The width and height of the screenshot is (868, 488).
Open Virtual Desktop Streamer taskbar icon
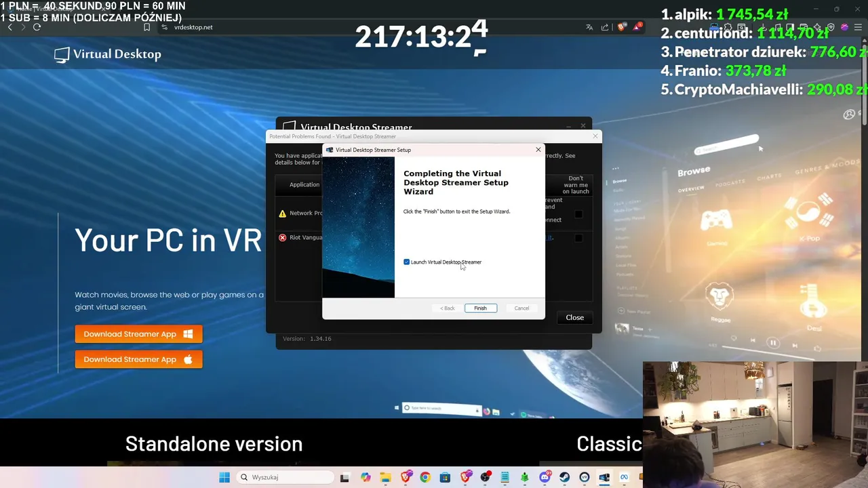tap(604, 477)
